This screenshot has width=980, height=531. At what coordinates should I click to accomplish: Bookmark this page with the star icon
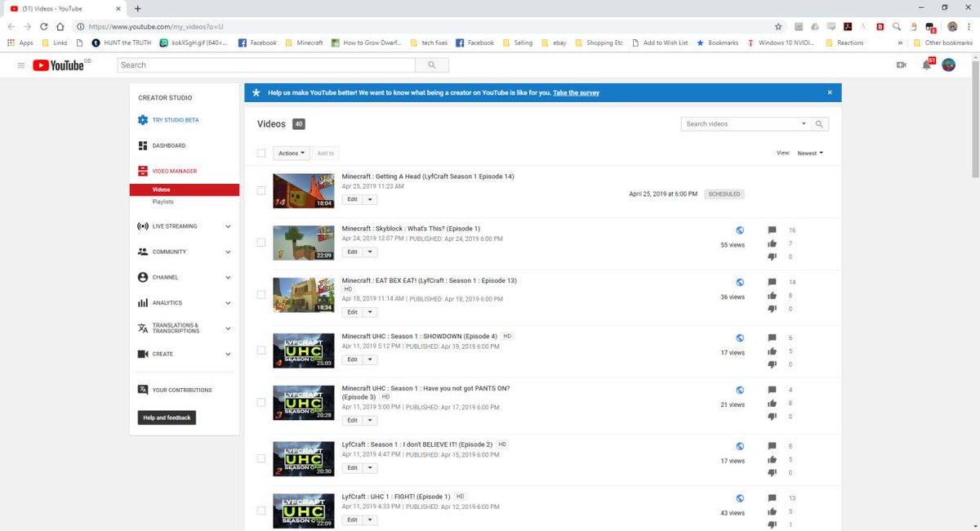(778, 26)
